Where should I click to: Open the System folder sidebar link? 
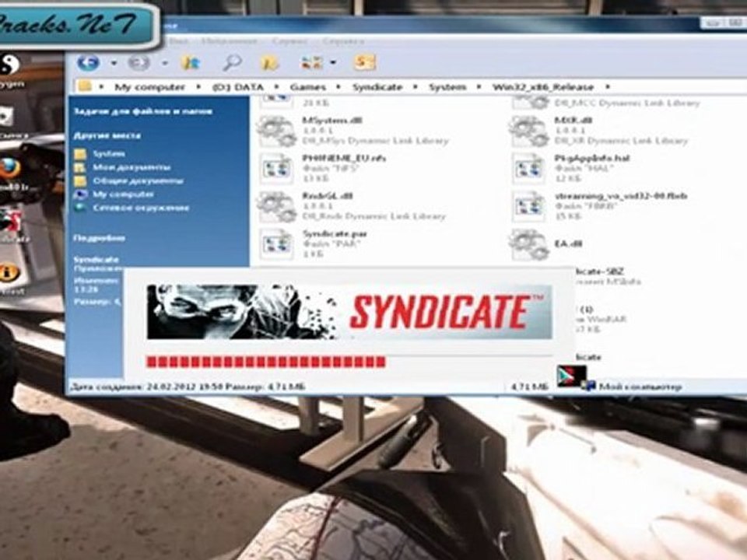pos(109,153)
